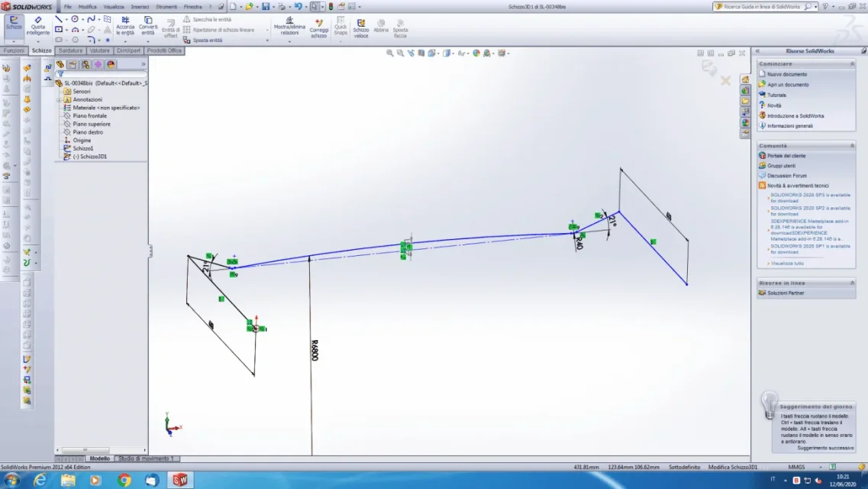Collapse the Risorse SolidWorks task pane

click(x=757, y=51)
